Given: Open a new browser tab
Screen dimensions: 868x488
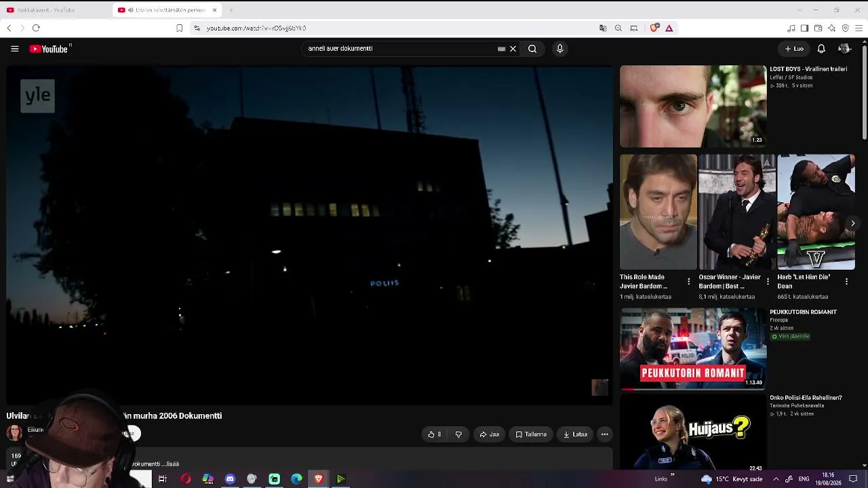Looking at the screenshot, I should pos(231,10).
